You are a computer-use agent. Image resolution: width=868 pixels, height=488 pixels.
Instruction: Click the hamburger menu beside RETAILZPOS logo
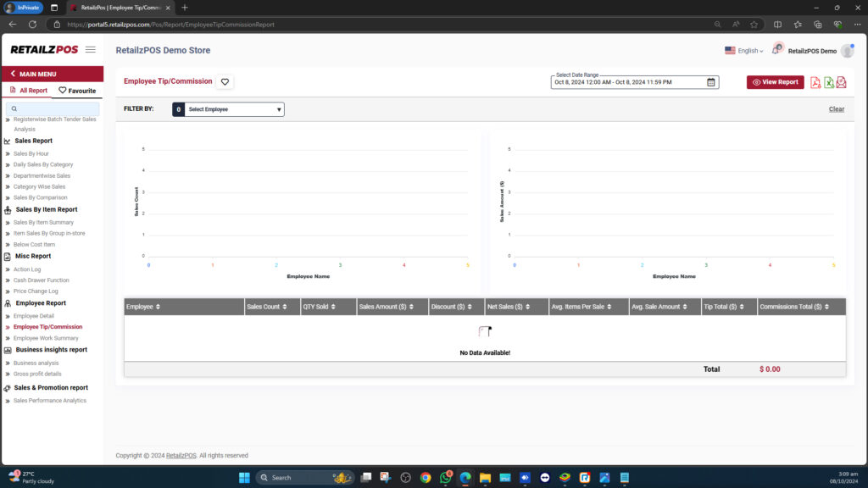(90, 49)
